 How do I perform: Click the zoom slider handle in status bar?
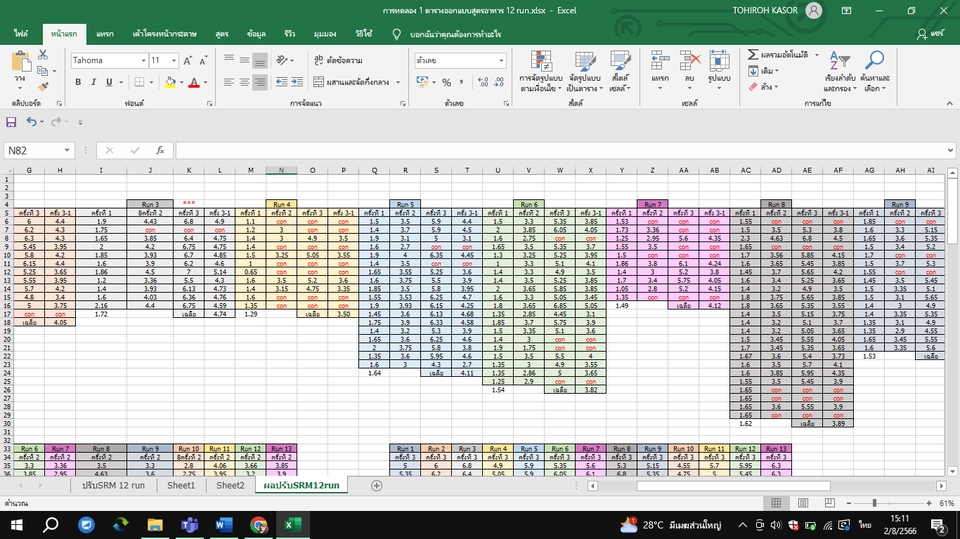click(874, 503)
